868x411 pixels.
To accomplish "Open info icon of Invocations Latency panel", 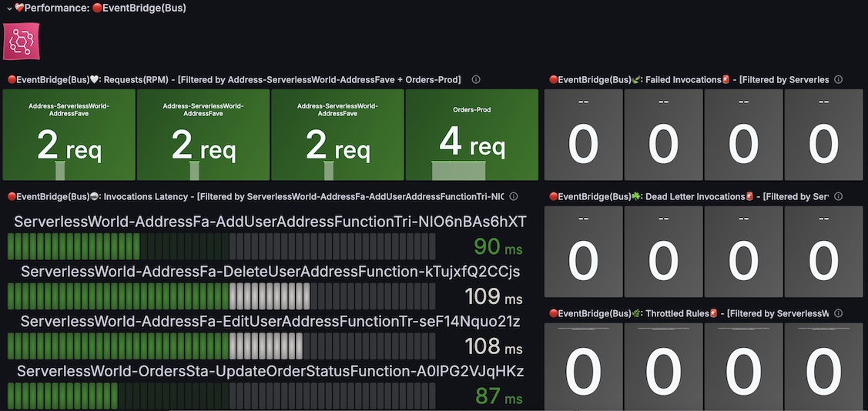I will coord(513,196).
